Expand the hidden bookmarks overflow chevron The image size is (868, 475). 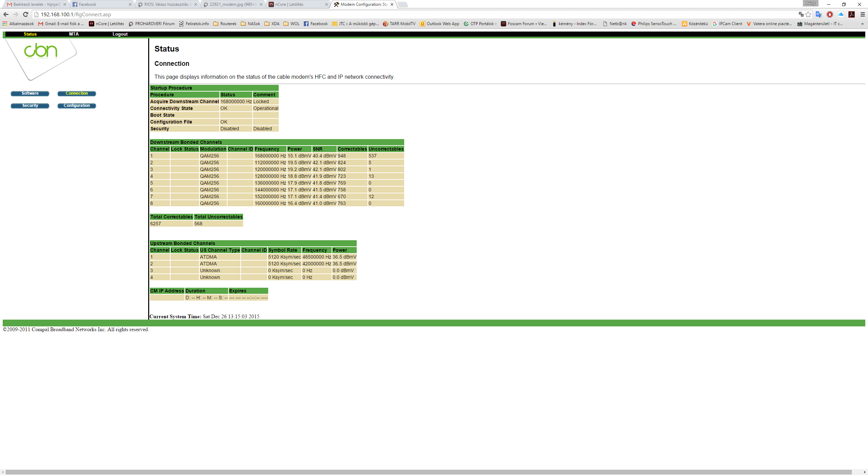(862, 24)
